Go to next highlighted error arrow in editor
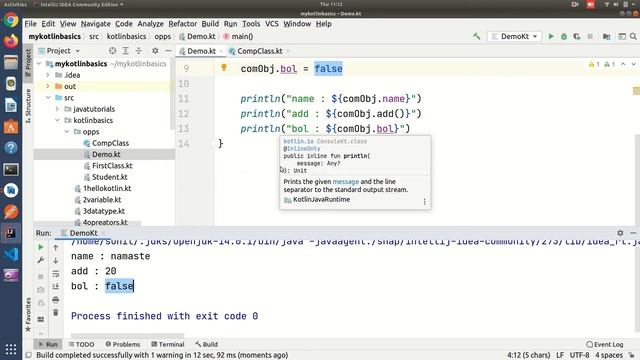This screenshot has width=640, height=360. (633, 64)
